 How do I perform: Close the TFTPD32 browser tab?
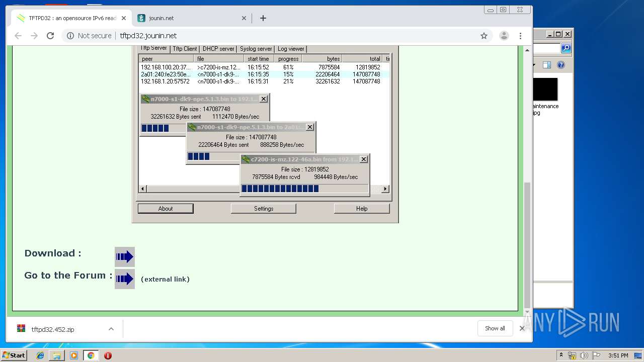pyautogui.click(x=124, y=18)
